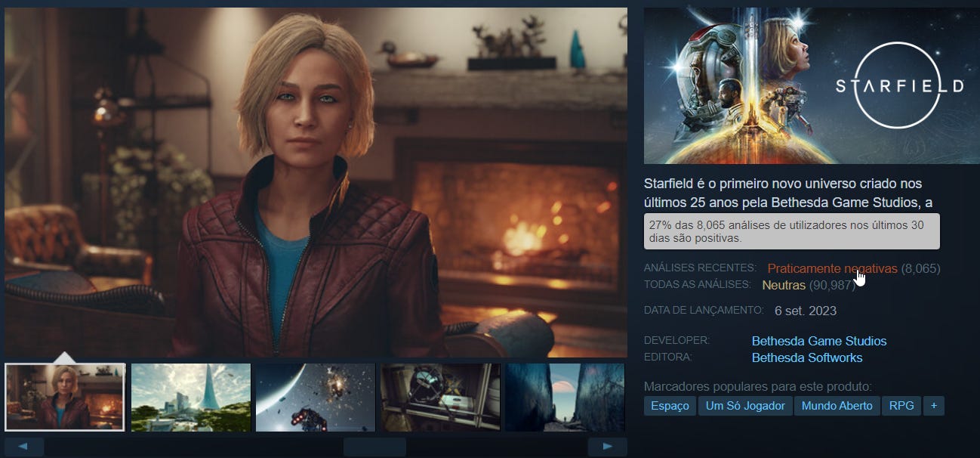The image size is (980, 458).
Task: Open the large main screenshot of woman
Action: (316, 182)
